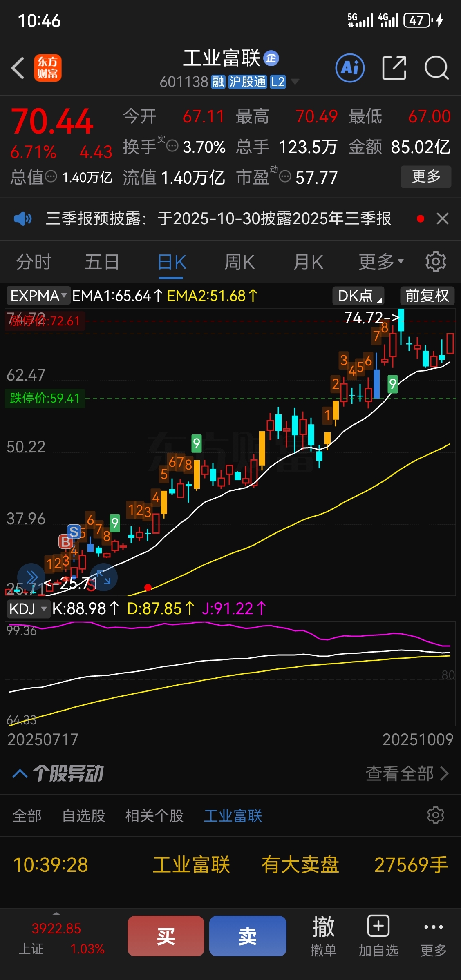Close the announcement banner with X
This screenshot has width=461, height=980.
click(443, 219)
